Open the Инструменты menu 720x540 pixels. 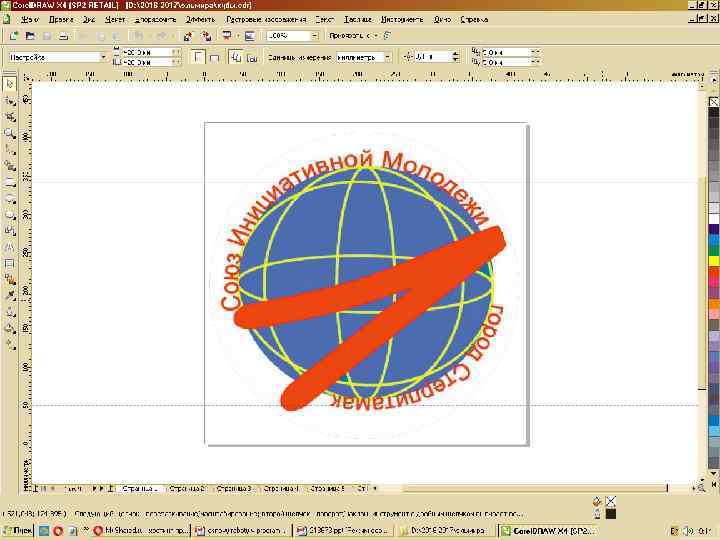(x=402, y=19)
